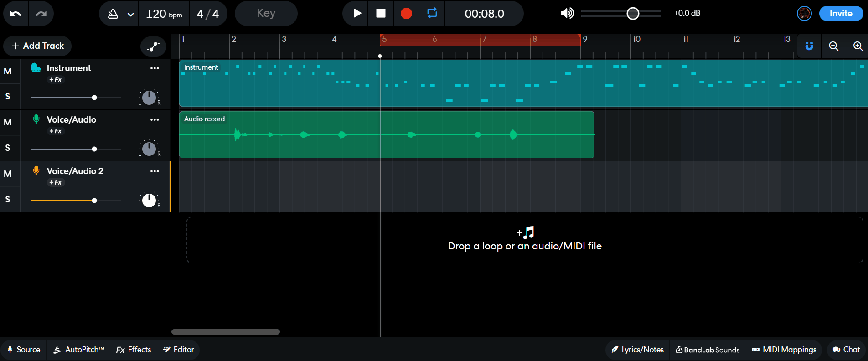Click the Drop a loop or audio/MIDI file area
Screen dimensions: 868x361
(x=525, y=240)
